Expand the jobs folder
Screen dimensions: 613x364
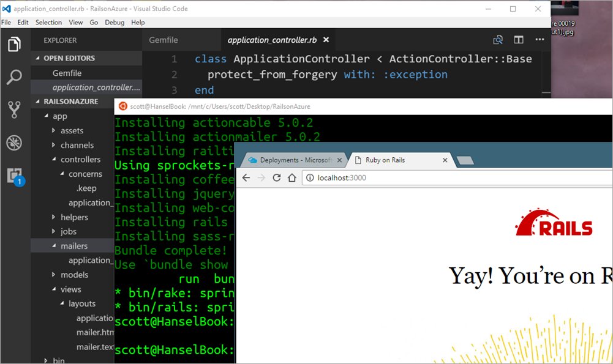(x=53, y=232)
